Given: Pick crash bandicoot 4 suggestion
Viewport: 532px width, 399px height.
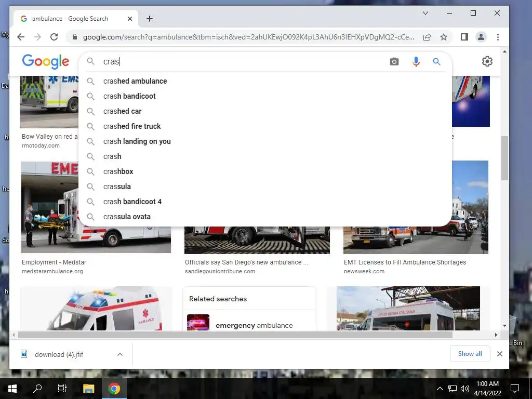Looking at the screenshot, I should pos(265,202).
